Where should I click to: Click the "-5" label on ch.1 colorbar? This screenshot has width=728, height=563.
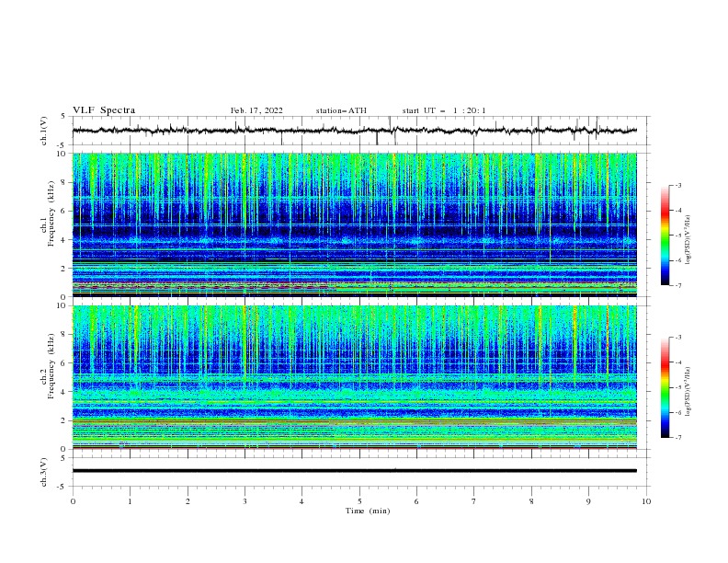click(x=677, y=236)
